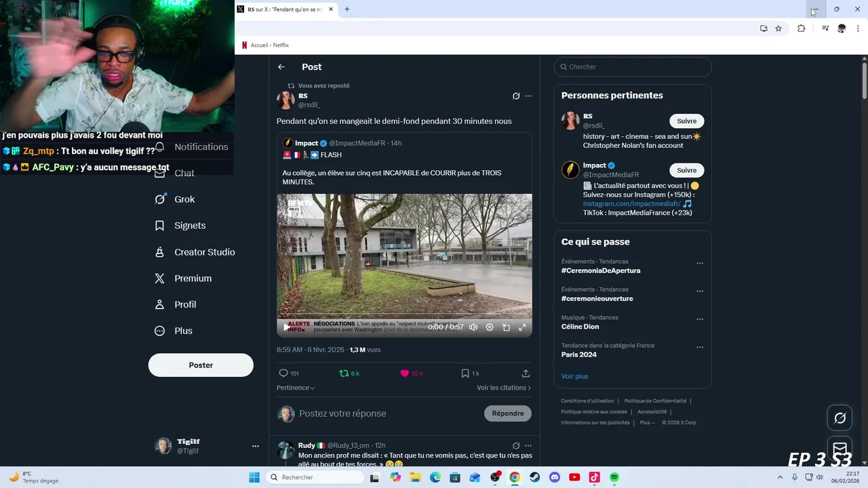Image resolution: width=868 pixels, height=488 pixels.
Task: Open more options on RS's post
Action: 528,96
